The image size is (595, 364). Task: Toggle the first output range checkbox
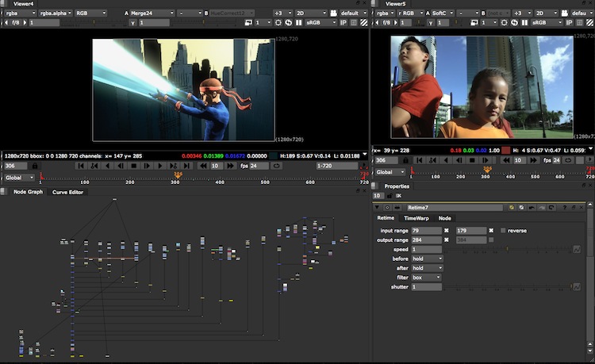click(446, 240)
